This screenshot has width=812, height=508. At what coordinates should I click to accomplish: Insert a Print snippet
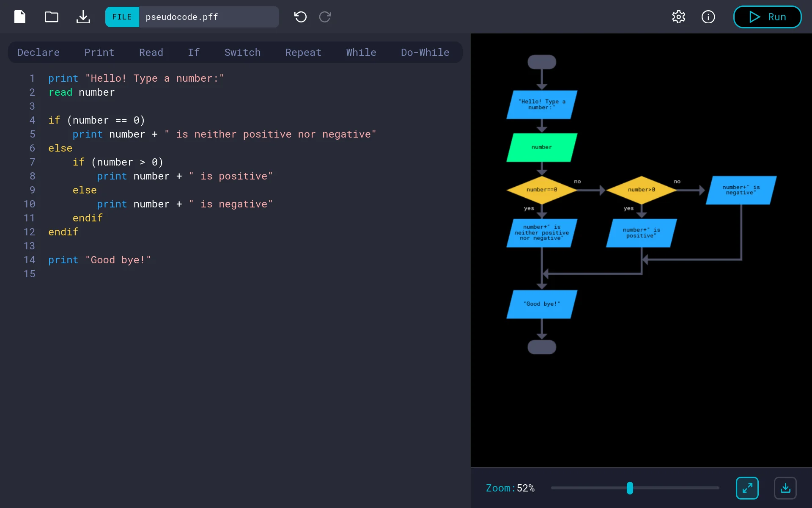tap(99, 52)
